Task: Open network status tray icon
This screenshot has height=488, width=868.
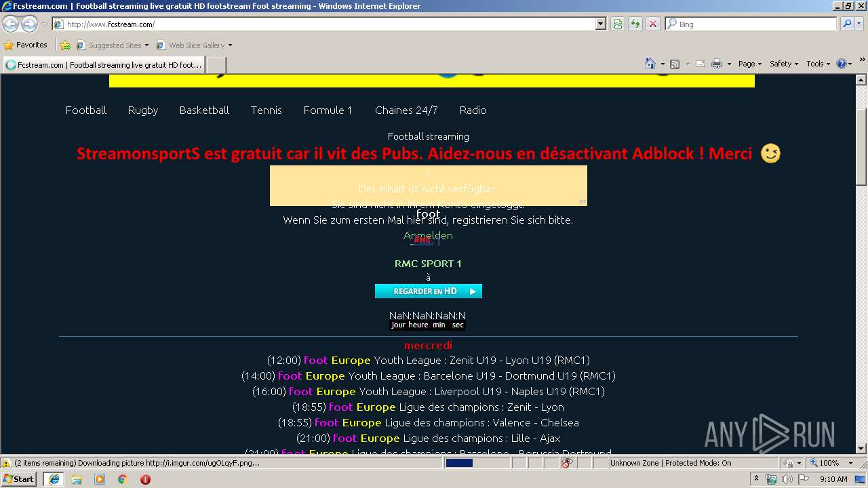Action: (x=771, y=479)
